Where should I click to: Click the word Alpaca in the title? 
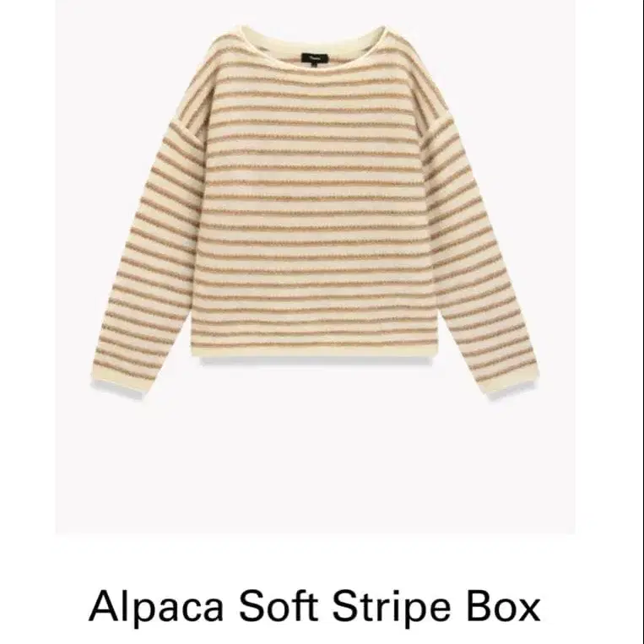[x=155, y=608]
